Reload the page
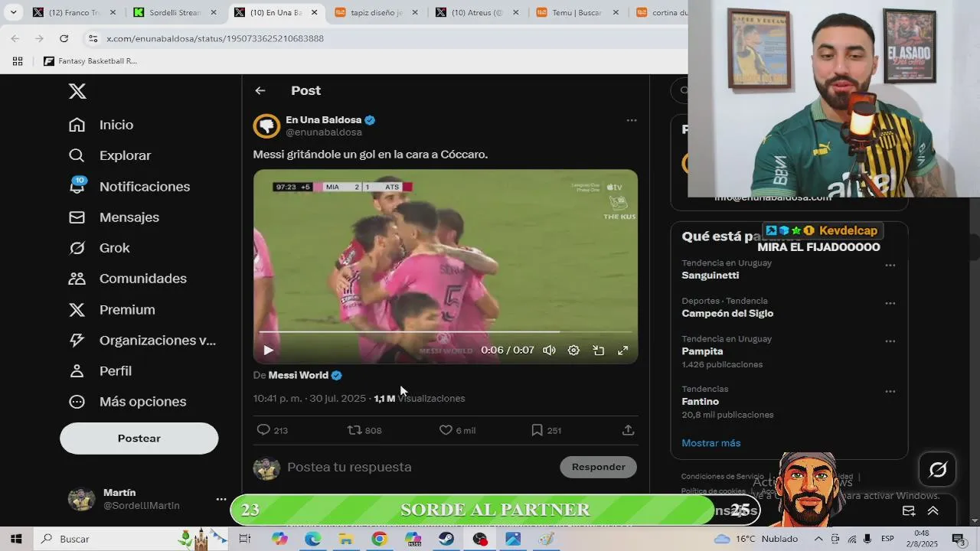Viewport: 980px width, 551px height. [x=64, y=38]
